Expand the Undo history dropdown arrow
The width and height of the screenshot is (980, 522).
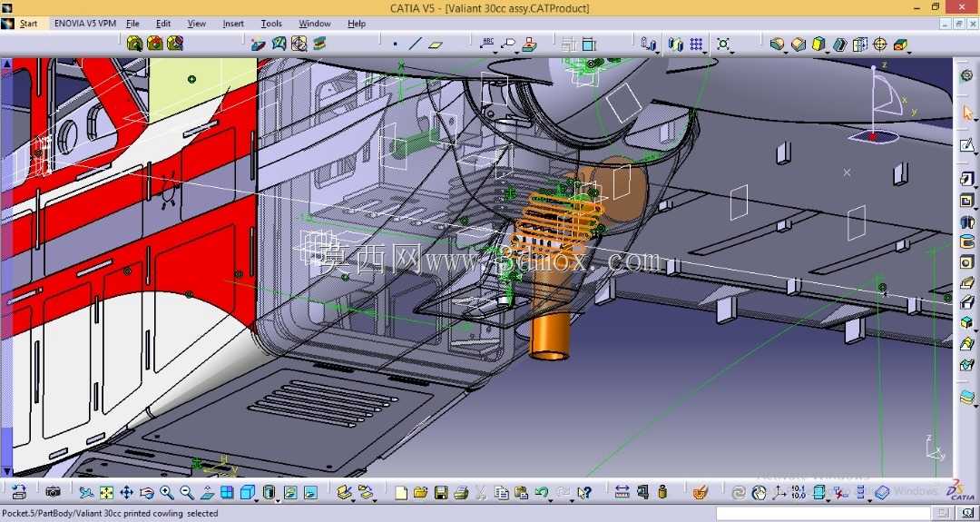coord(551,501)
